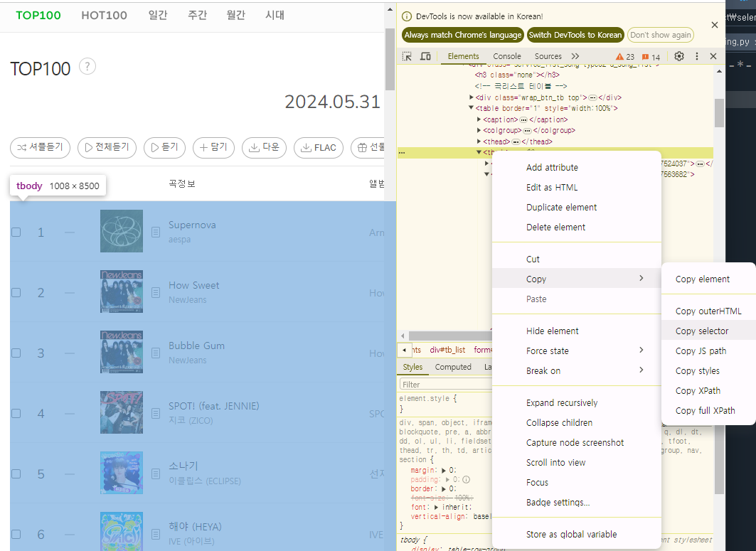Select Capture node screenshot menu item

click(x=575, y=443)
